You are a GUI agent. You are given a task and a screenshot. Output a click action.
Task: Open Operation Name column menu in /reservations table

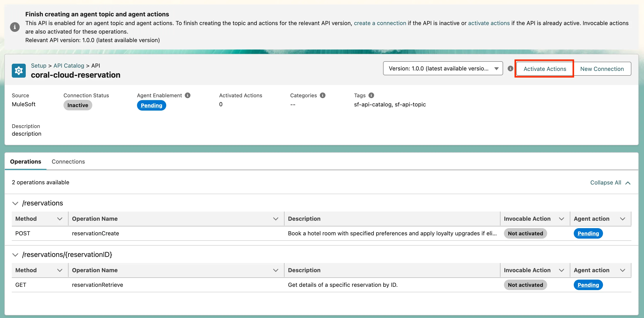pyautogui.click(x=276, y=219)
